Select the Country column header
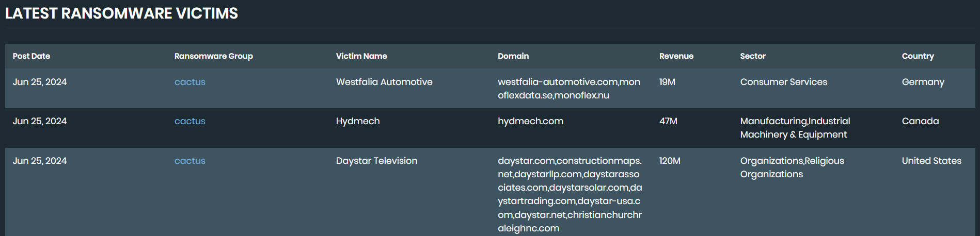 (918, 56)
